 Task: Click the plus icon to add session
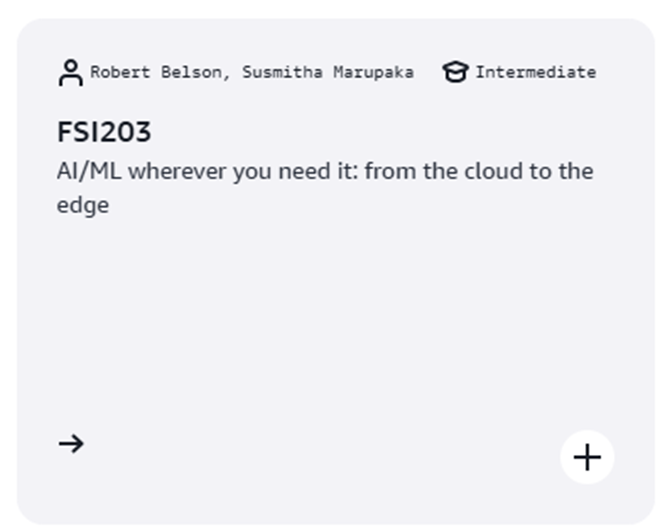[x=587, y=457]
